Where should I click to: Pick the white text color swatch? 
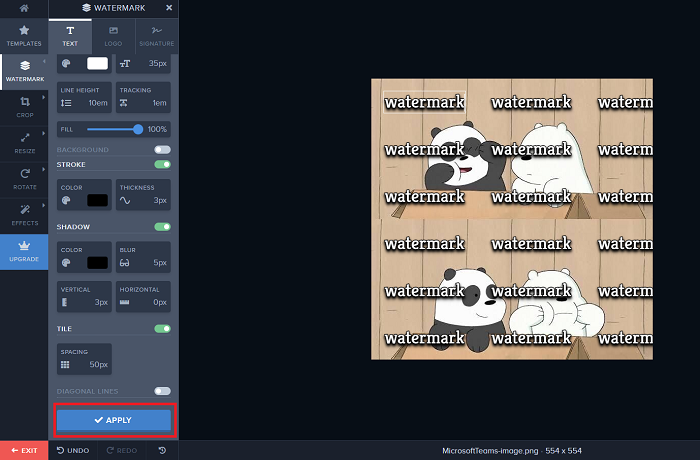tap(97, 63)
